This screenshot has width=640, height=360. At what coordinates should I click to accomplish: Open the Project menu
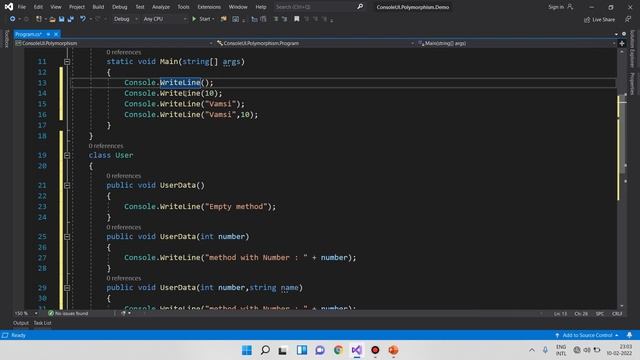[77, 7]
